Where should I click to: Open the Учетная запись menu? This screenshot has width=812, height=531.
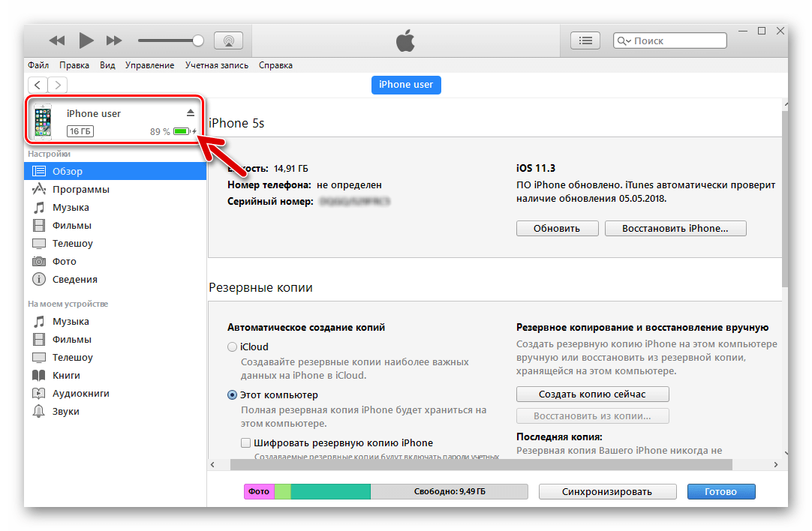(216, 65)
